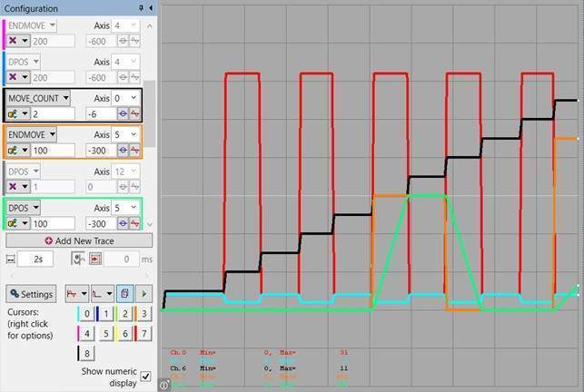584x392 pixels.
Task: Click the horizontal scroll right arrow
Action: [147, 276]
